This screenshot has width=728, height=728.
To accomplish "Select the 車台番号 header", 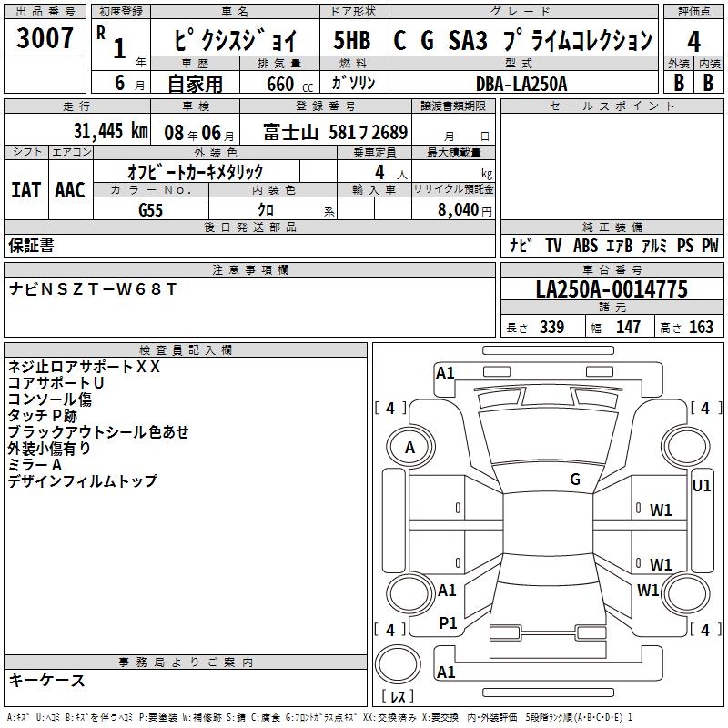I will pos(612,269).
